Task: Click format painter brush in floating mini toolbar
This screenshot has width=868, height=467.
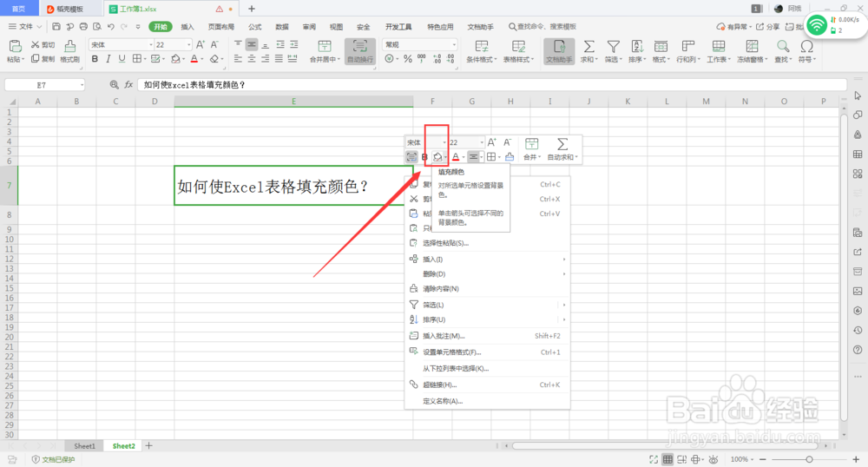Action: click(x=510, y=157)
